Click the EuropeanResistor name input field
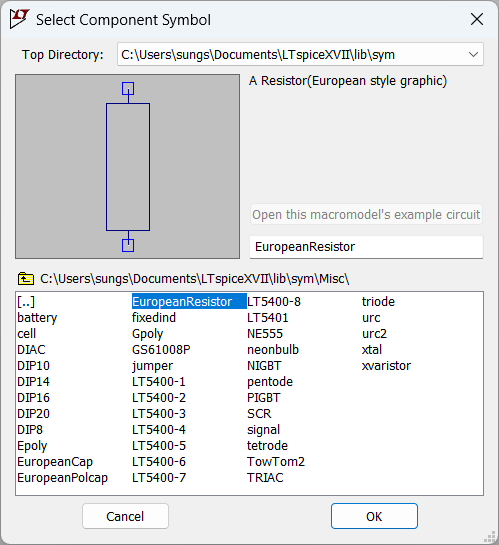 [366, 247]
